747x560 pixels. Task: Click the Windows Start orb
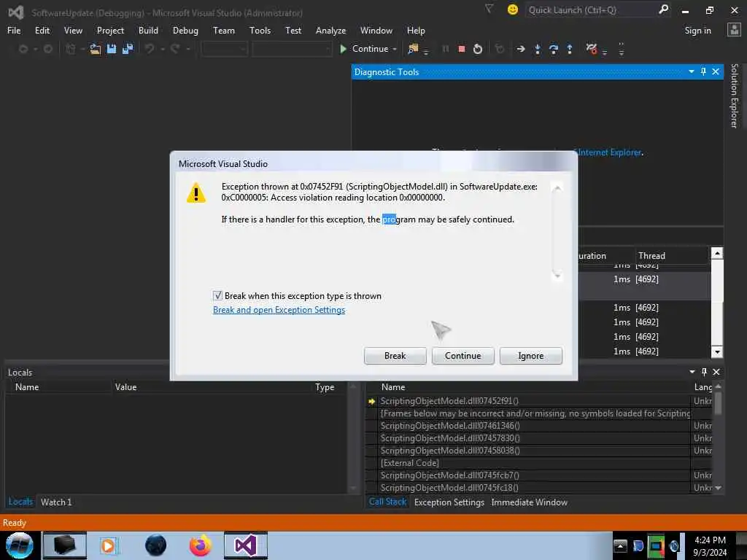19,545
